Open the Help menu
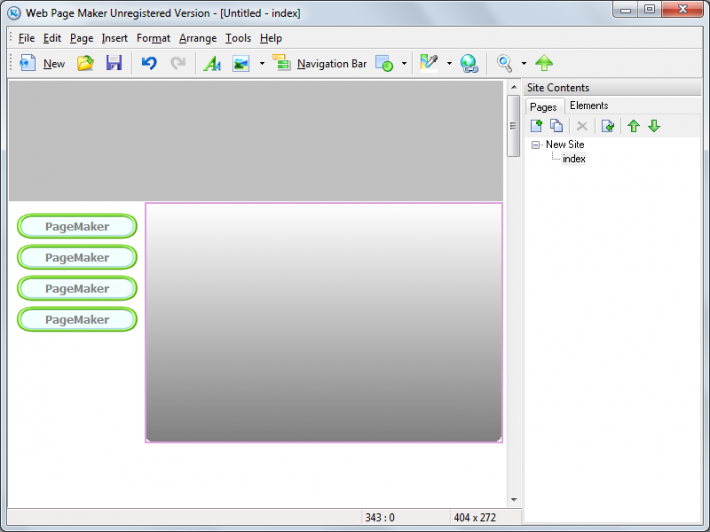The height and width of the screenshot is (532, 710). point(271,38)
